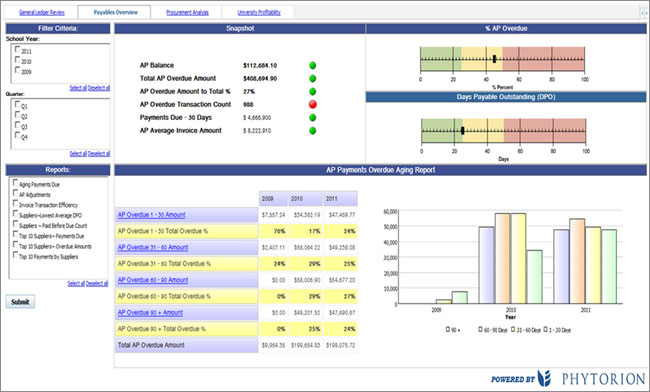This screenshot has width=650, height=392.
Task: Click red indicator for AP Overdue Transaction Count
Action: tap(313, 104)
